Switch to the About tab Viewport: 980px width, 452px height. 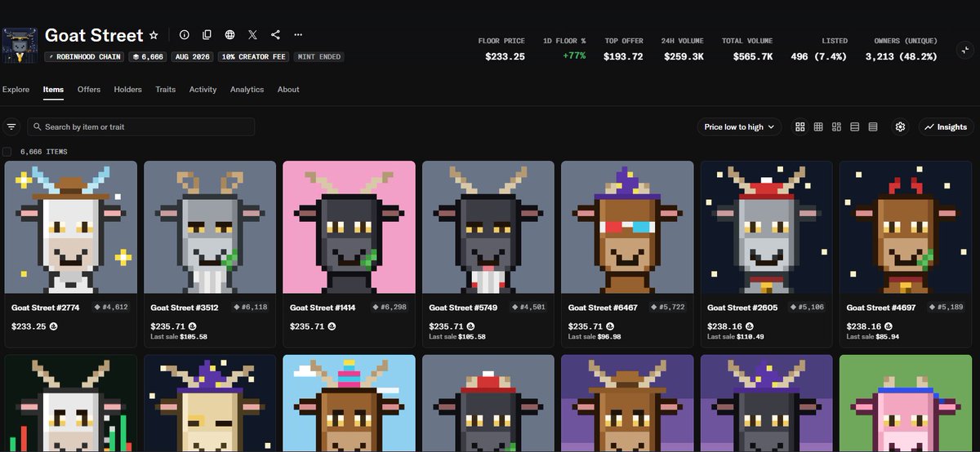point(288,90)
